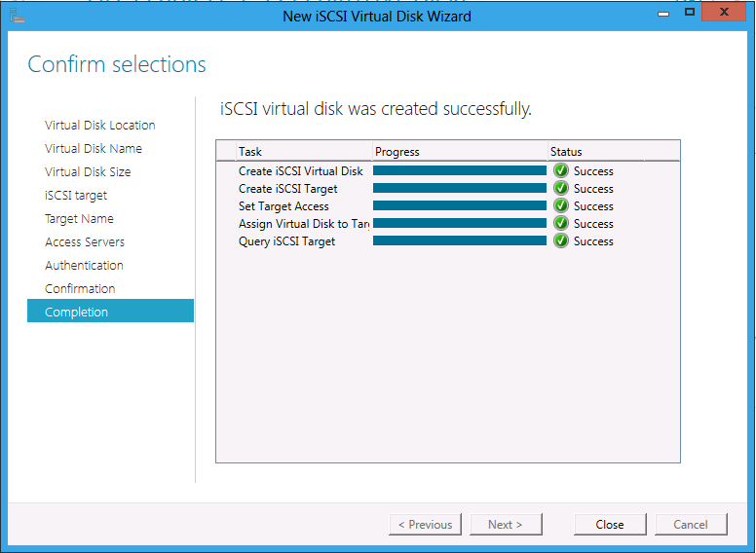Click progress bar for Create iSCSI Virtual Disk
Screen dimensions: 756x553
(x=460, y=170)
